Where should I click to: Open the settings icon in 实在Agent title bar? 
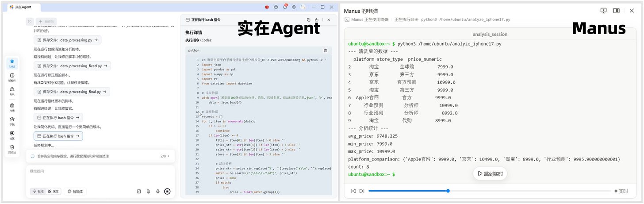click(x=294, y=7)
